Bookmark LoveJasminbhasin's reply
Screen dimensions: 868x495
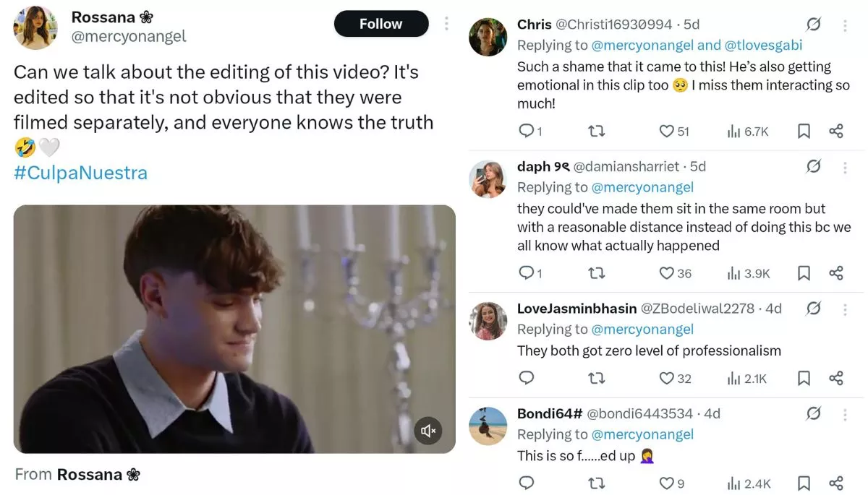[804, 378]
